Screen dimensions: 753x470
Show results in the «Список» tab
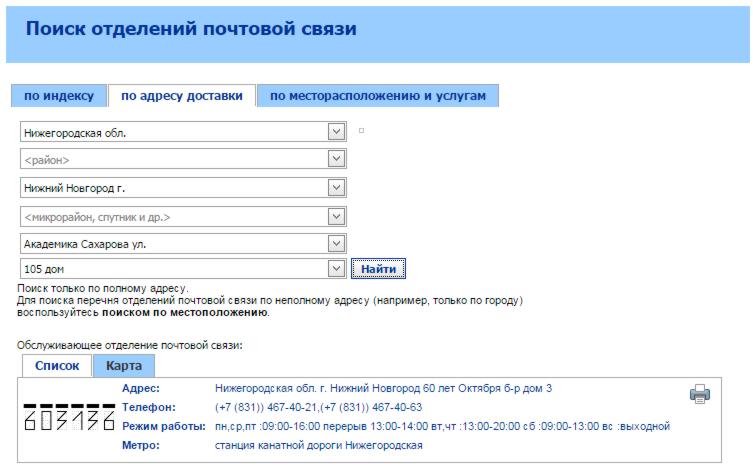click(57, 366)
